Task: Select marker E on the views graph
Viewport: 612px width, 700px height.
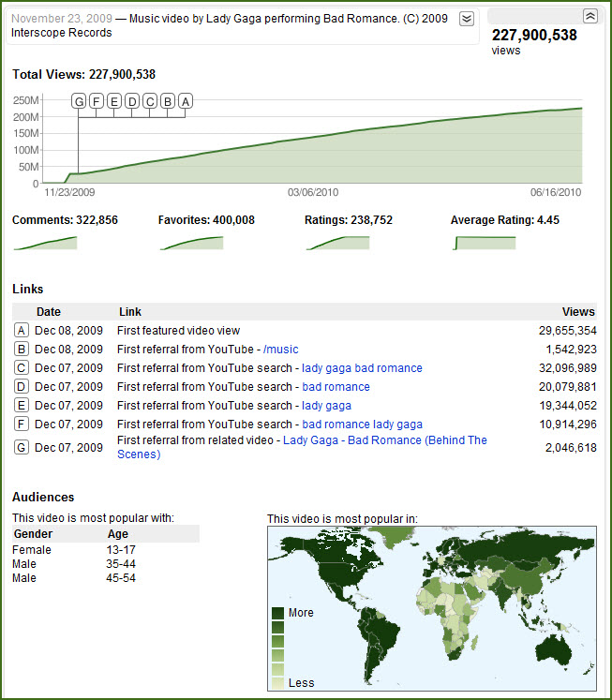Action: pyautogui.click(x=113, y=101)
